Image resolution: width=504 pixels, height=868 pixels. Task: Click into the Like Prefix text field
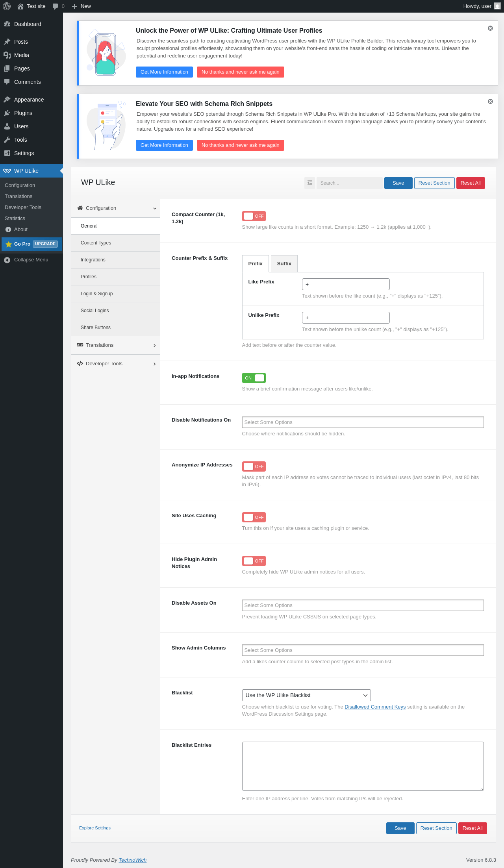(x=346, y=284)
